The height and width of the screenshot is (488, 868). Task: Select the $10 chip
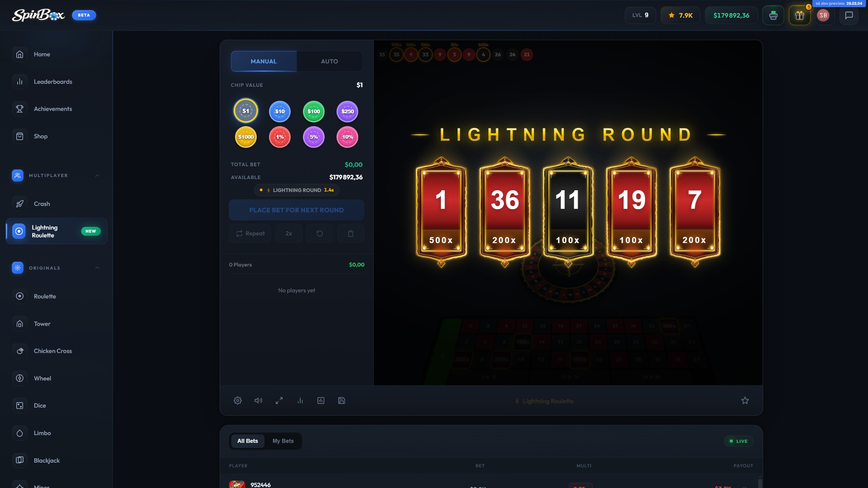tap(280, 112)
